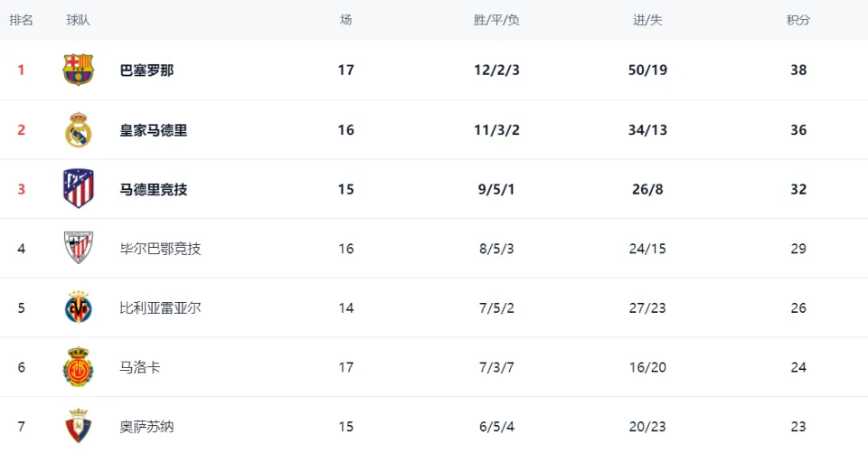Click the 马德里竞技 team name
The image size is (868, 454).
pos(154,189)
